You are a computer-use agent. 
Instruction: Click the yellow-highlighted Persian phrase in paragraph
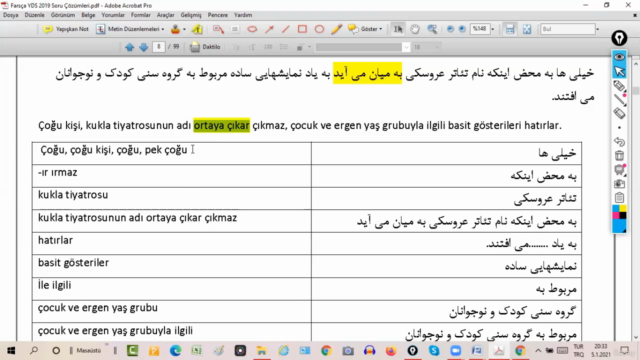[x=367, y=73]
